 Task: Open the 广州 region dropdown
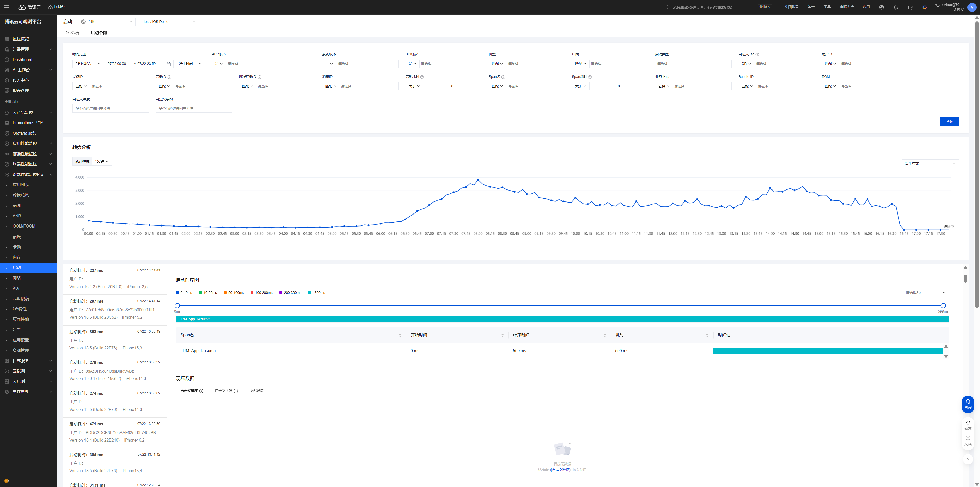(x=106, y=22)
